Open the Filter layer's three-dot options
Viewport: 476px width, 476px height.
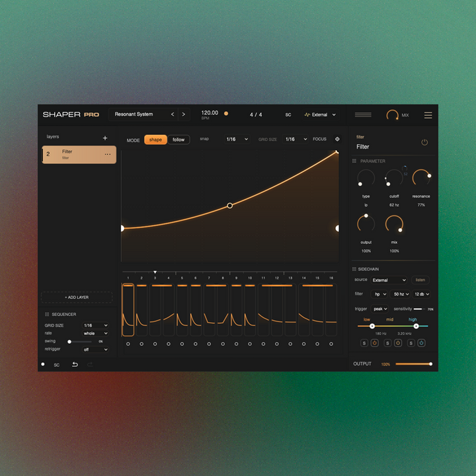point(108,154)
